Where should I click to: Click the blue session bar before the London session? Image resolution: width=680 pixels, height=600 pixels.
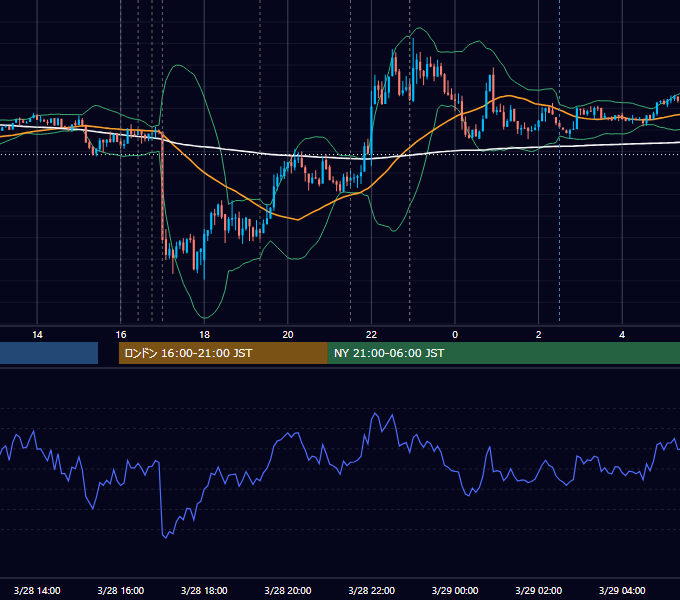tap(49, 353)
